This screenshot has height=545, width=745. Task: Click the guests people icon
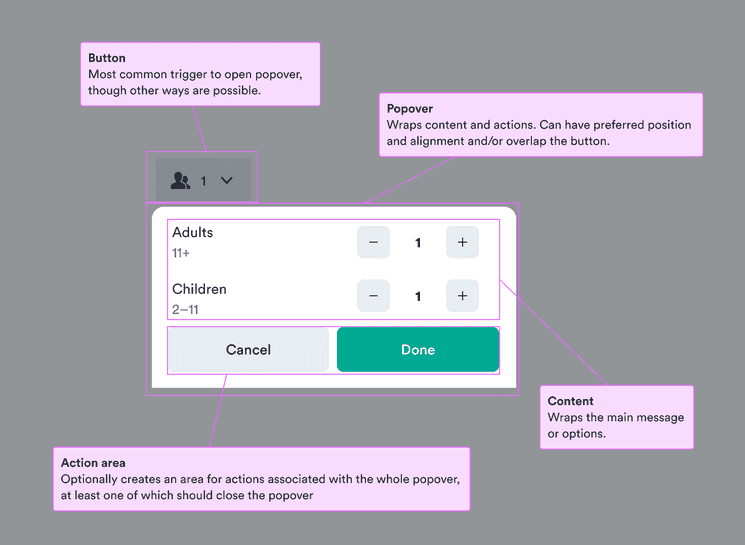(x=180, y=180)
